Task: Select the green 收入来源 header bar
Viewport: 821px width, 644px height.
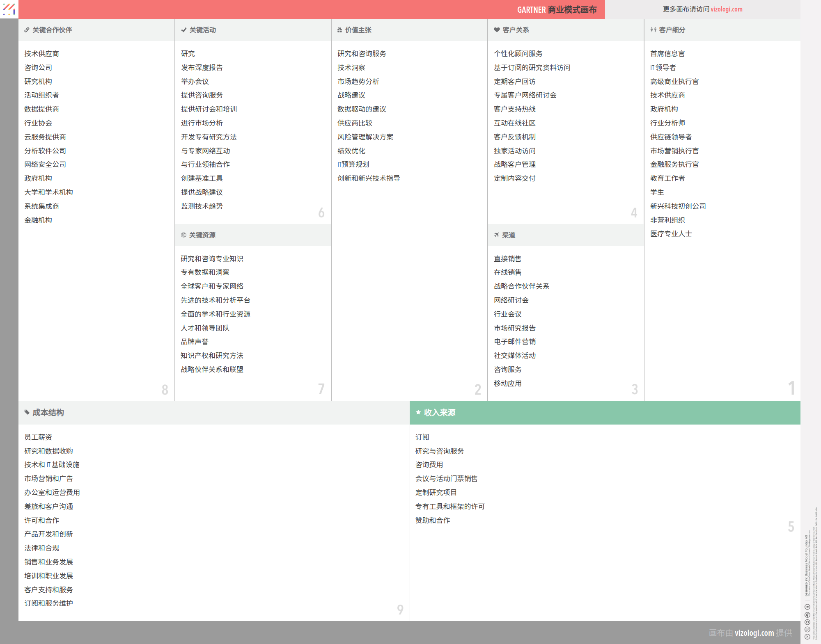Action: pyautogui.click(x=605, y=413)
